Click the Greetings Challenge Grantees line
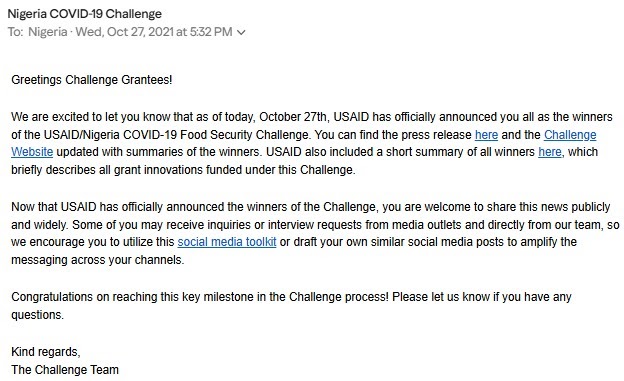 point(92,80)
